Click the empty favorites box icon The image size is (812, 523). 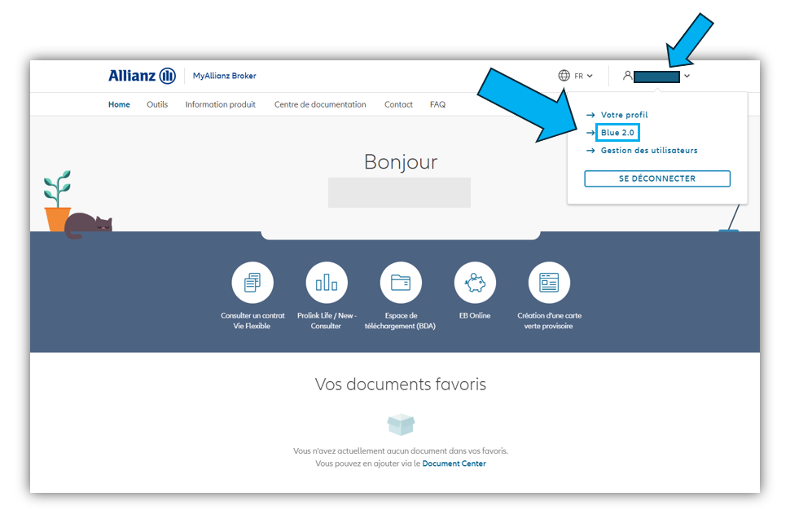pos(400,424)
